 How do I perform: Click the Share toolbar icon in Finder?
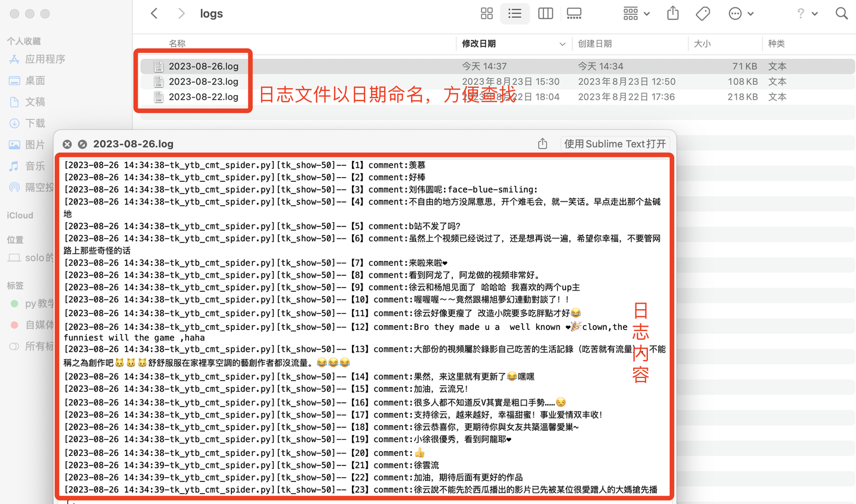tap(673, 13)
